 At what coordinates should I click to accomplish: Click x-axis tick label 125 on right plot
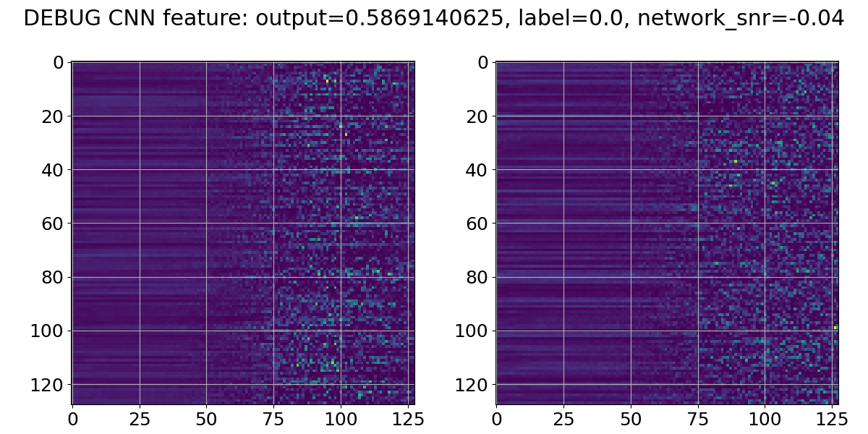(832, 419)
